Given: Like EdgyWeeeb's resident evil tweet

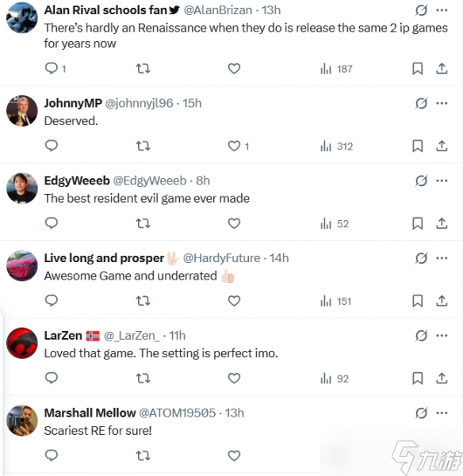Looking at the screenshot, I should click(x=234, y=223).
